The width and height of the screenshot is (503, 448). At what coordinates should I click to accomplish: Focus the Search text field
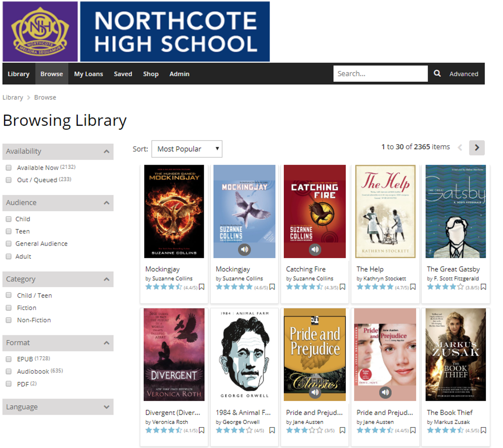tap(381, 73)
